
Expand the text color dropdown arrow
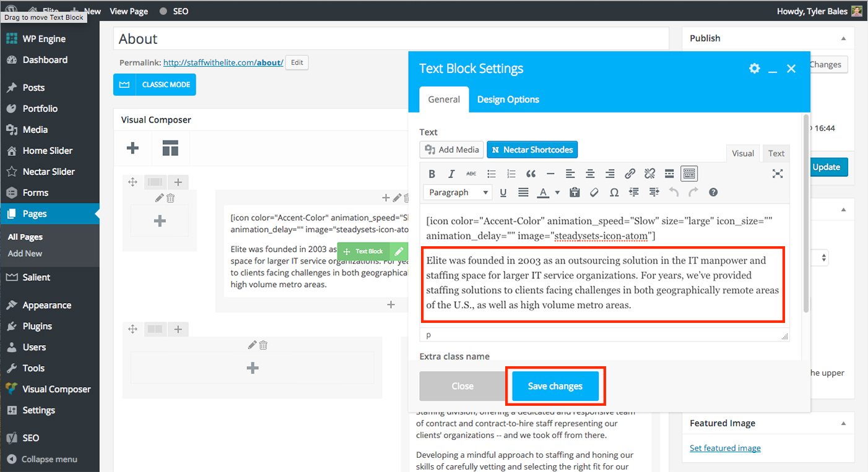[x=557, y=192]
